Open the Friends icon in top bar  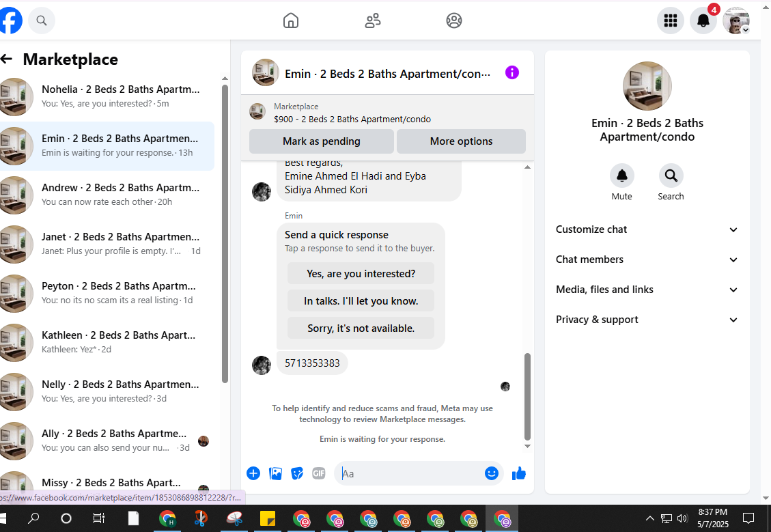(x=373, y=20)
